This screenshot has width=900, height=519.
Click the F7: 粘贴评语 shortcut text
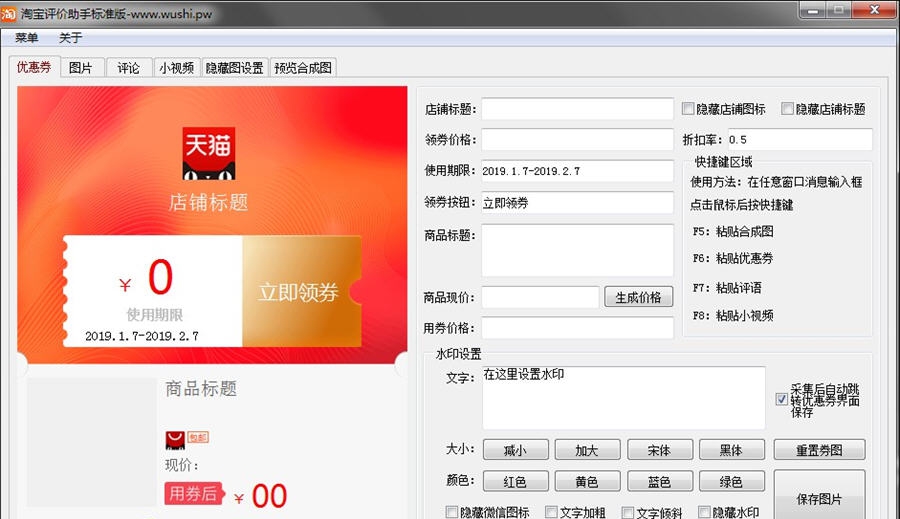(x=727, y=288)
